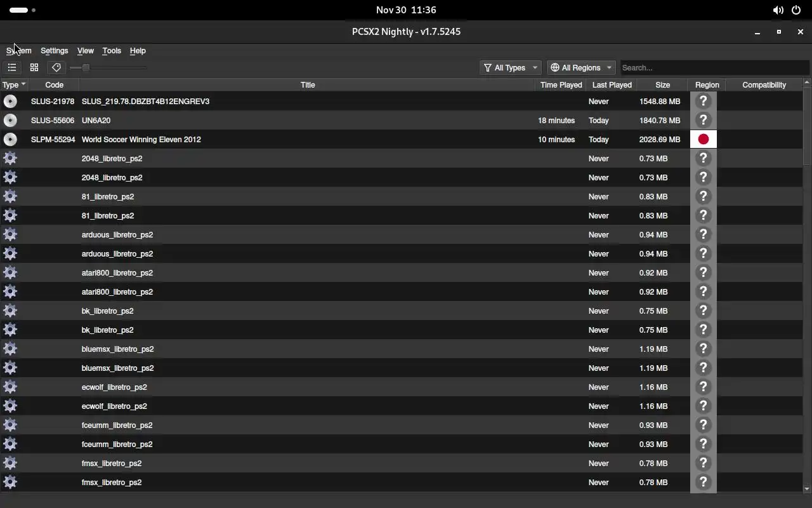The width and height of the screenshot is (812, 508).
Task: Click disc icon for SLPM-55294
Action: [10, 139]
